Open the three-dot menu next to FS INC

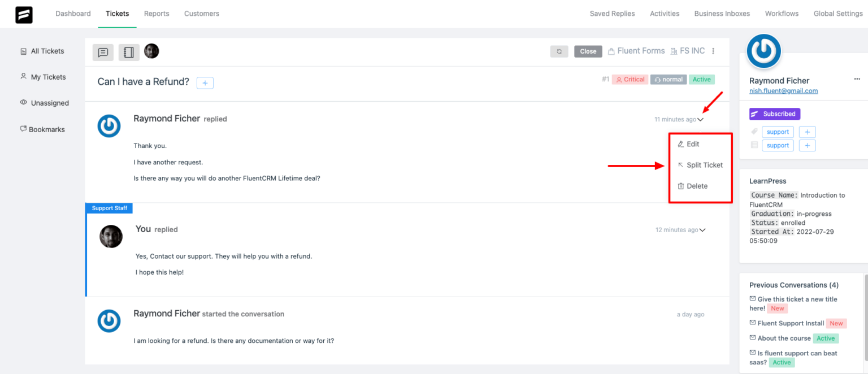(x=713, y=51)
